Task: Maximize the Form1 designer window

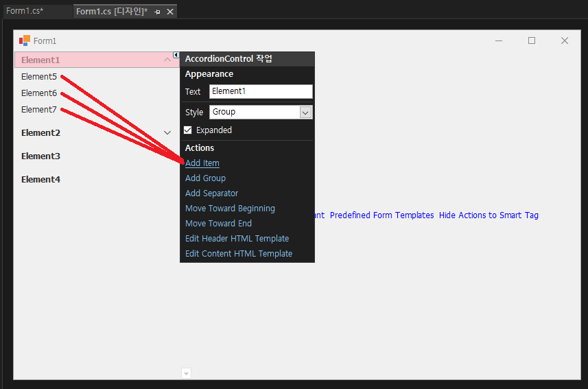Action: pyautogui.click(x=532, y=40)
